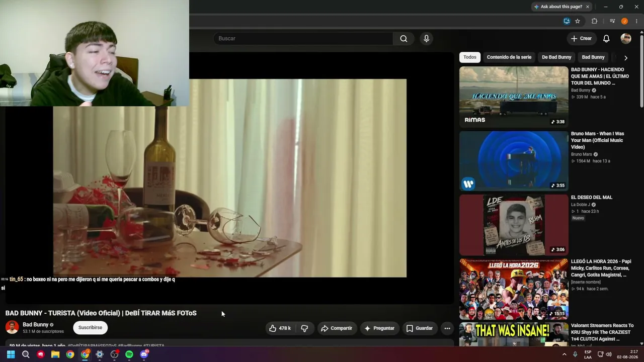Open Chrome media controls icon

[612, 21]
